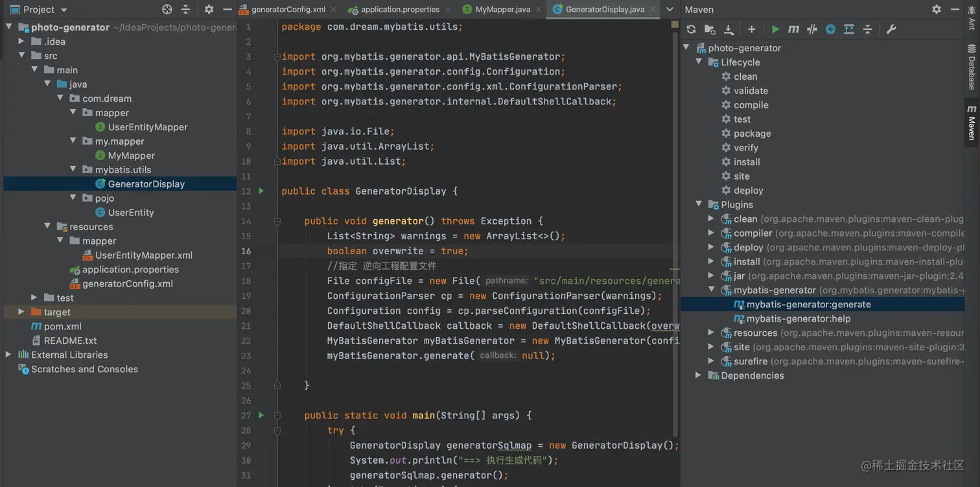980x487 pixels.
Task: Toggle Skip Tests mode in Maven toolbar
Action: pyautogui.click(x=812, y=29)
